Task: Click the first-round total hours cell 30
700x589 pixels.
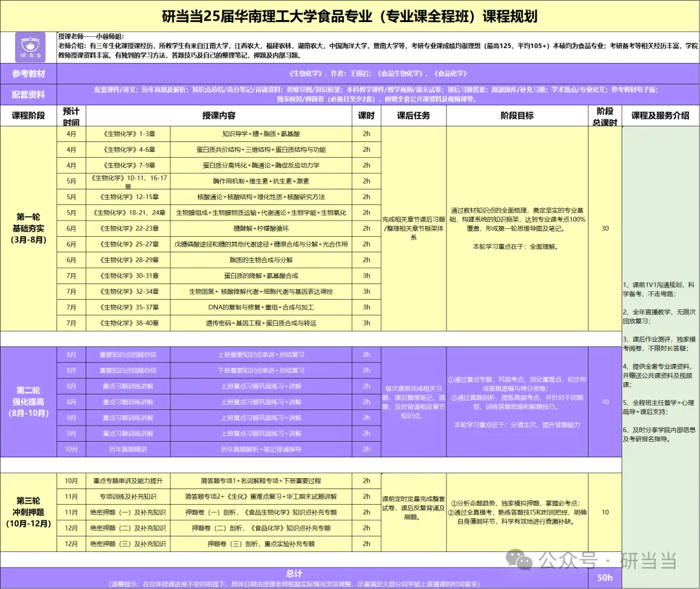Action: [605, 228]
